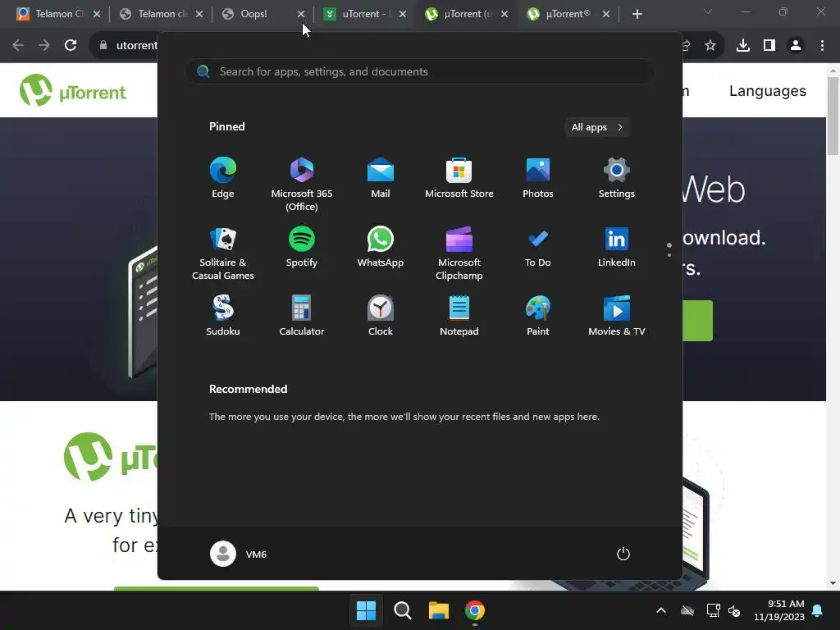Launch Movies & TV
Image resolution: width=840 pixels, height=630 pixels.
coord(617,316)
